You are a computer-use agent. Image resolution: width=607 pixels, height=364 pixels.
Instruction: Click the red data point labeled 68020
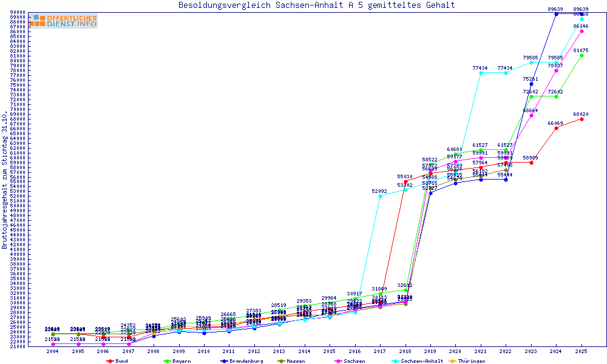tap(582, 119)
